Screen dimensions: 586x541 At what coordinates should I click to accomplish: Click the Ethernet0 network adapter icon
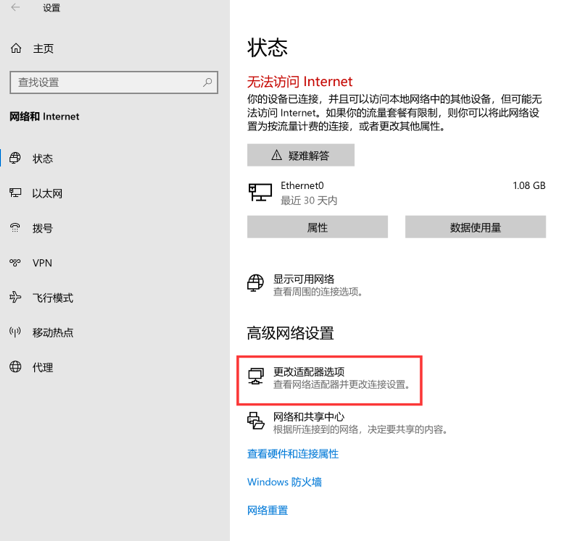(260, 192)
